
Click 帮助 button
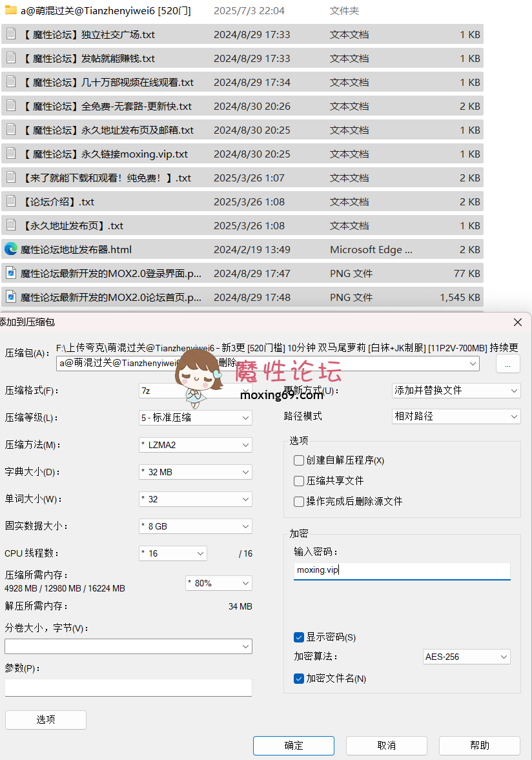tap(480, 745)
